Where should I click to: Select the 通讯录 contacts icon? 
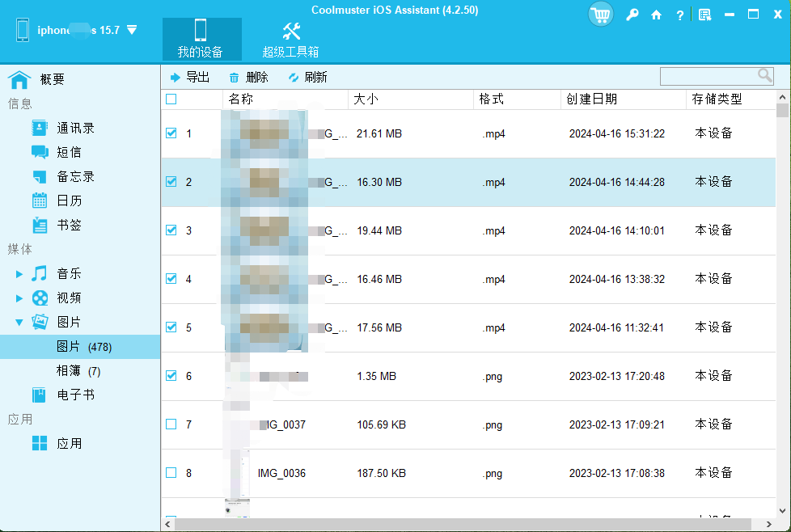coord(40,128)
